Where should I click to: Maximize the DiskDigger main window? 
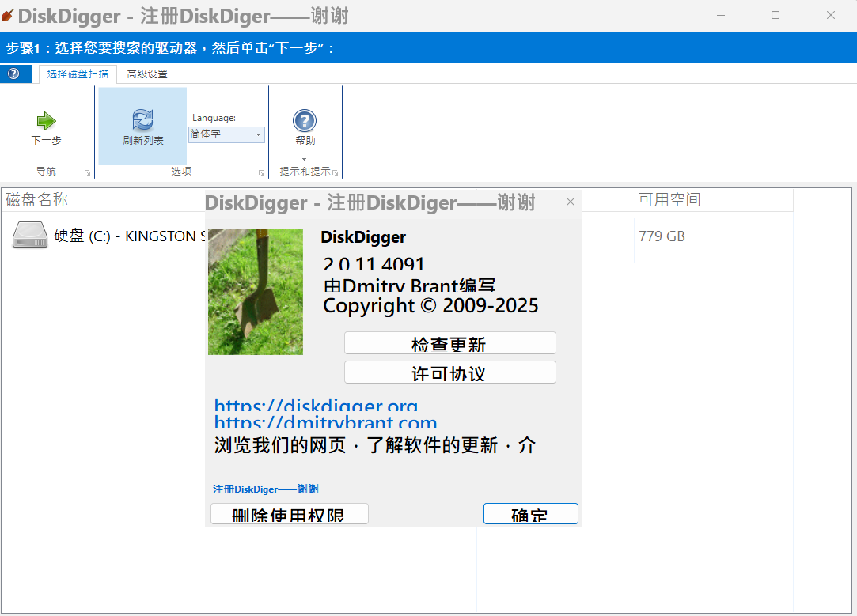pos(775,15)
